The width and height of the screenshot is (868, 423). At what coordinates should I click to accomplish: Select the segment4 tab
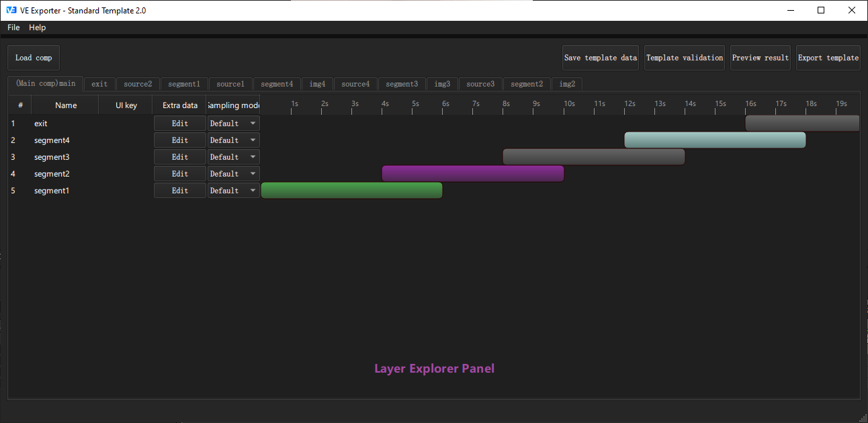coord(277,84)
